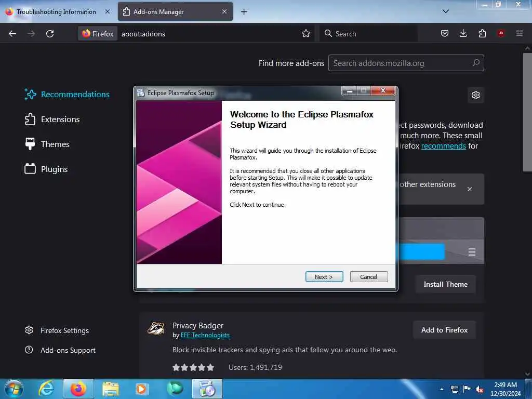Follow the recommends link
This screenshot has height=399, width=532.
[x=444, y=146]
